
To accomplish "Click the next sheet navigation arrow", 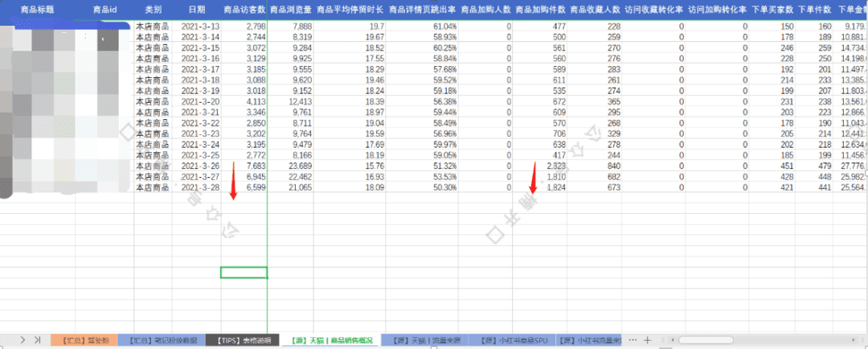I will point(23,340).
